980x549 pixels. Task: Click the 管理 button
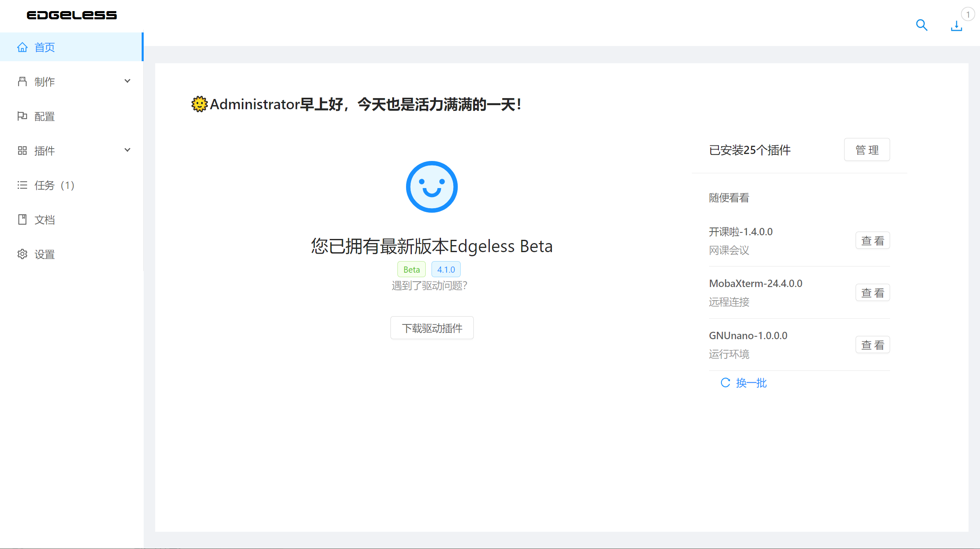[867, 150]
